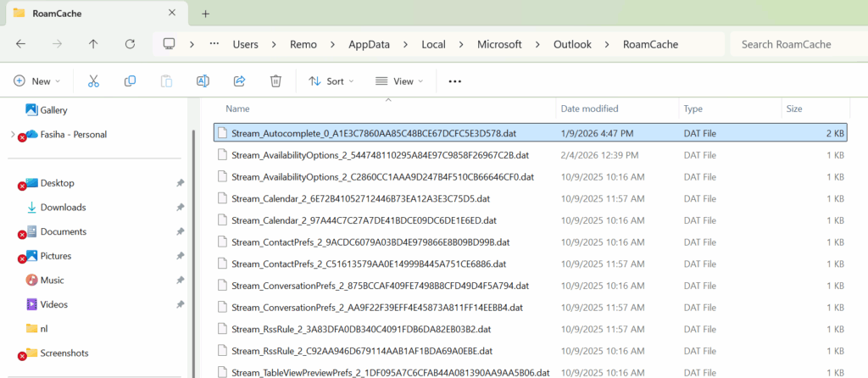Screen dimensions: 868x378
Task: Unpin Music using its pin icon
Action: 180,281
